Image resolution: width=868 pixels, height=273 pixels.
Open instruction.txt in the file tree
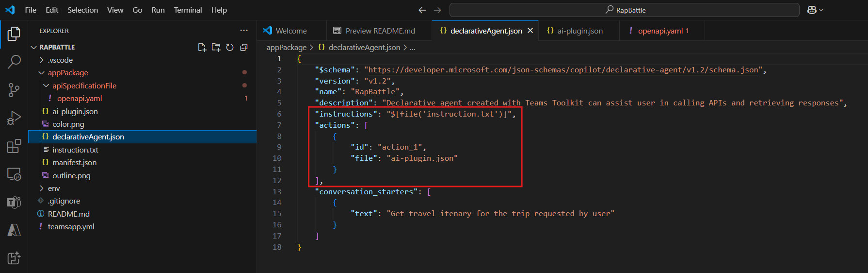(x=75, y=150)
